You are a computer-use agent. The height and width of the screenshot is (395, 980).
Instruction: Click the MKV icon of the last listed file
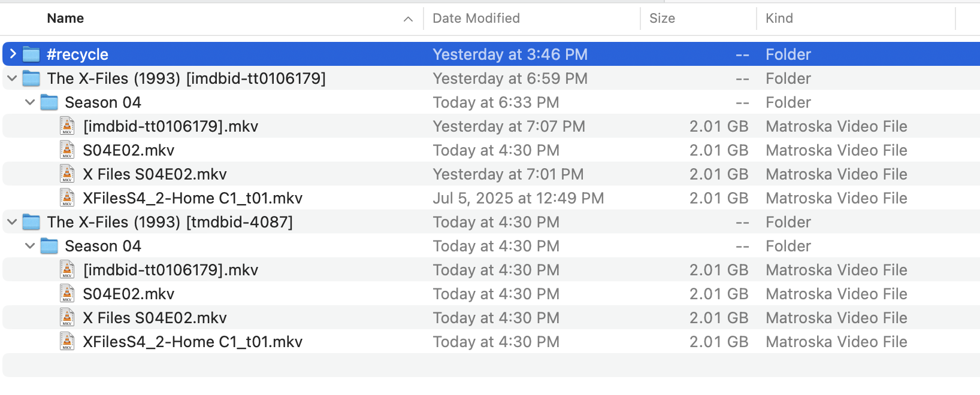coord(67,342)
